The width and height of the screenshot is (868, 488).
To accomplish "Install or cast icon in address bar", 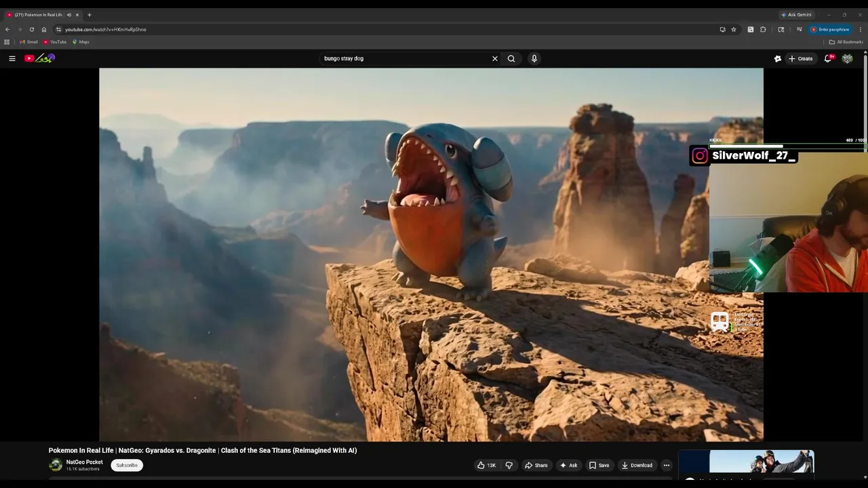I will click(722, 29).
